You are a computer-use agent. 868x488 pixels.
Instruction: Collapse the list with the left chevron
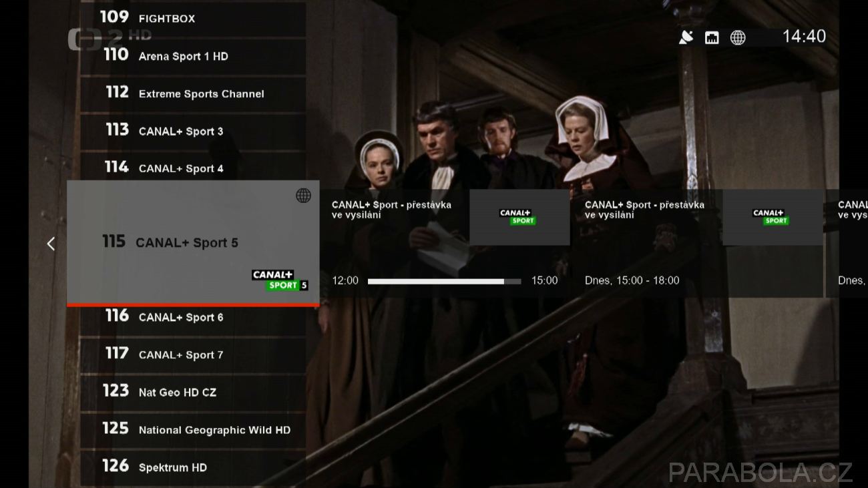coord(51,244)
